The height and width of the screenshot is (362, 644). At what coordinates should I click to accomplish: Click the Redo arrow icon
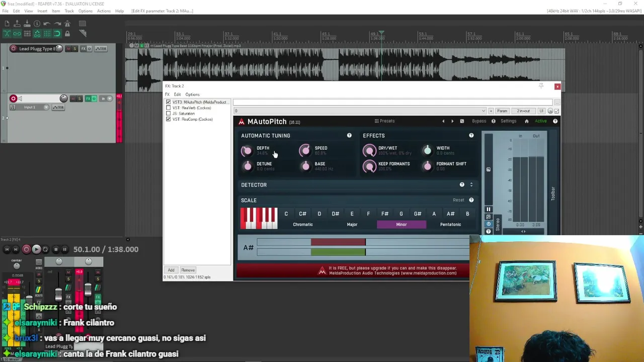[x=57, y=24]
